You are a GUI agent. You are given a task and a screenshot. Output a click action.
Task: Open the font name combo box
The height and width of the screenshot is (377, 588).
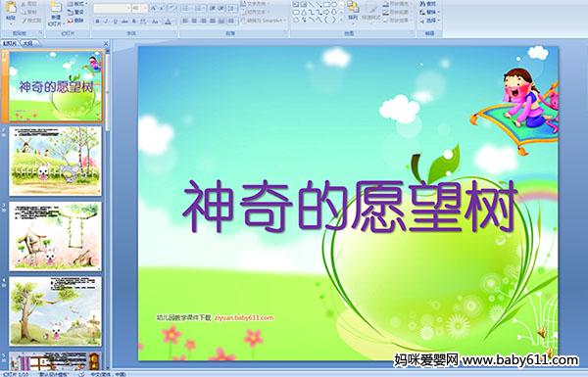point(112,8)
